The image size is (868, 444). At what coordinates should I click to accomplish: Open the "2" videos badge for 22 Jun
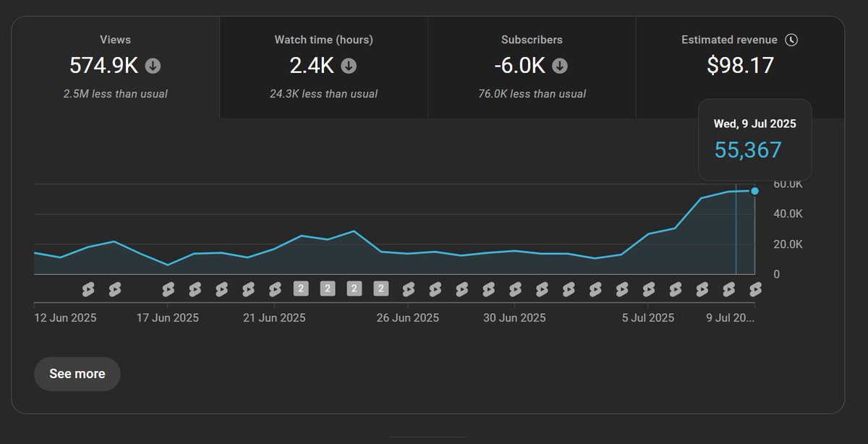pyautogui.click(x=301, y=289)
